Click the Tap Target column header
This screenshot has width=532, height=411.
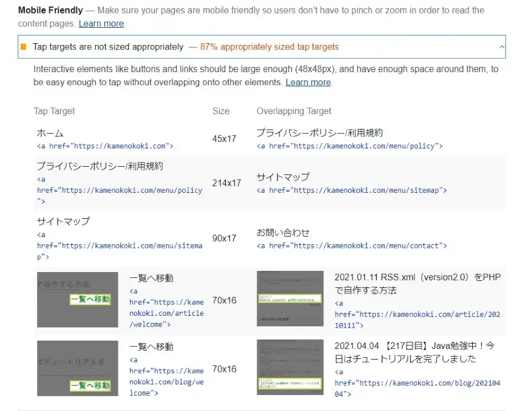tap(53, 111)
